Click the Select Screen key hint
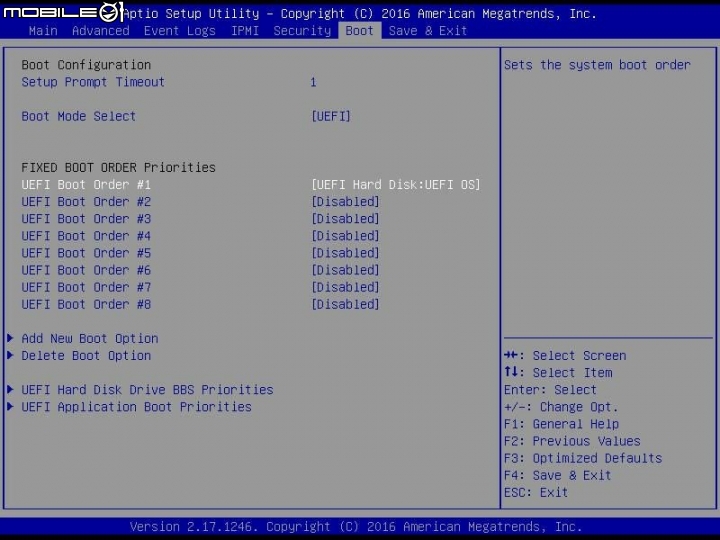Screen dimensions: 720x540 click(565, 355)
